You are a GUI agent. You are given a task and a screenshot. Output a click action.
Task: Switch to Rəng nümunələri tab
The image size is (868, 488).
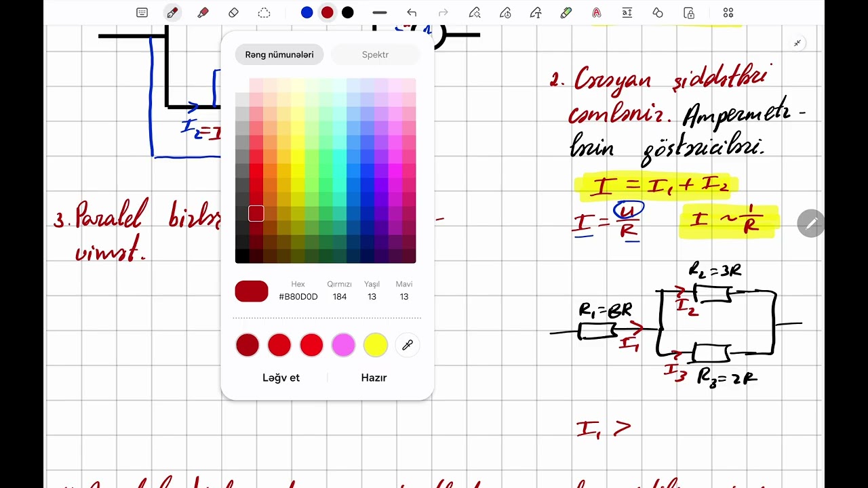[279, 55]
